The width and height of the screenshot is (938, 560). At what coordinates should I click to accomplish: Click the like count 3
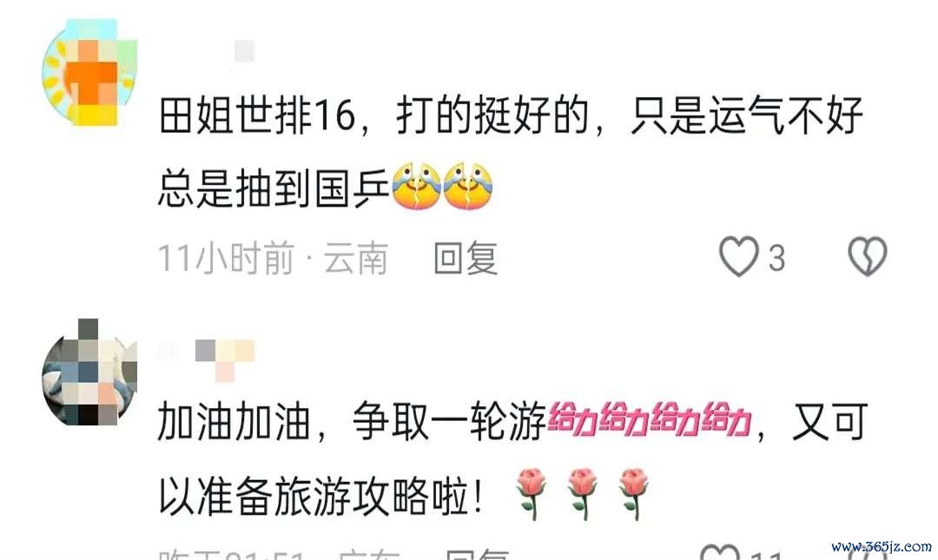[x=776, y=259]
